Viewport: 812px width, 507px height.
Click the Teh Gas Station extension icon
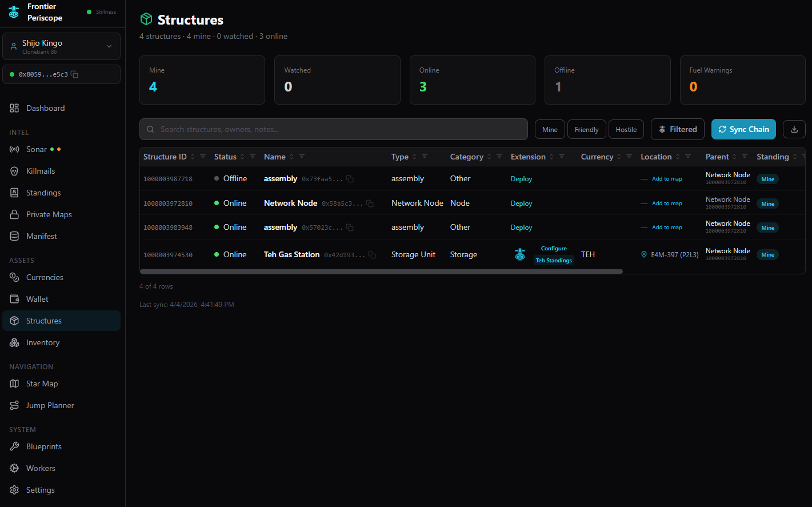tap(520, 254)
